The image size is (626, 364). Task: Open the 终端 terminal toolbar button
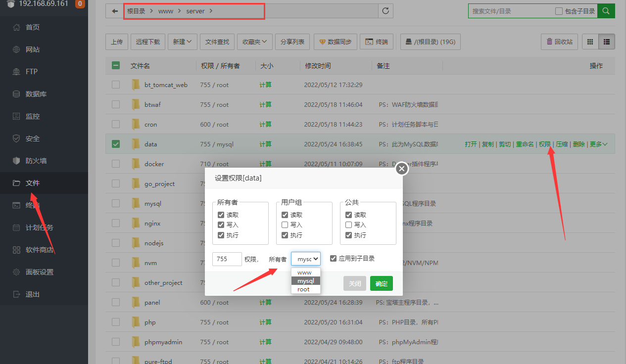[x=377, y=42]
